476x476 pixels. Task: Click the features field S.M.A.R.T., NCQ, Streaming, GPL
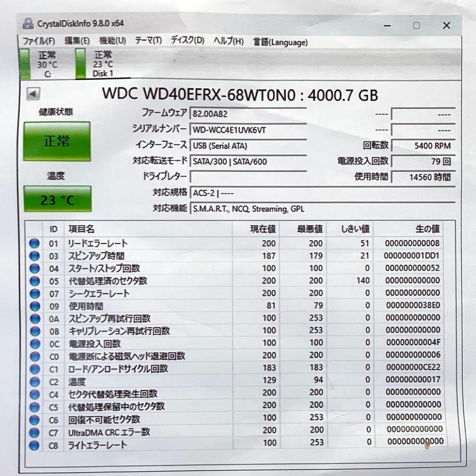pyautogui.click(x=322, y=208)
